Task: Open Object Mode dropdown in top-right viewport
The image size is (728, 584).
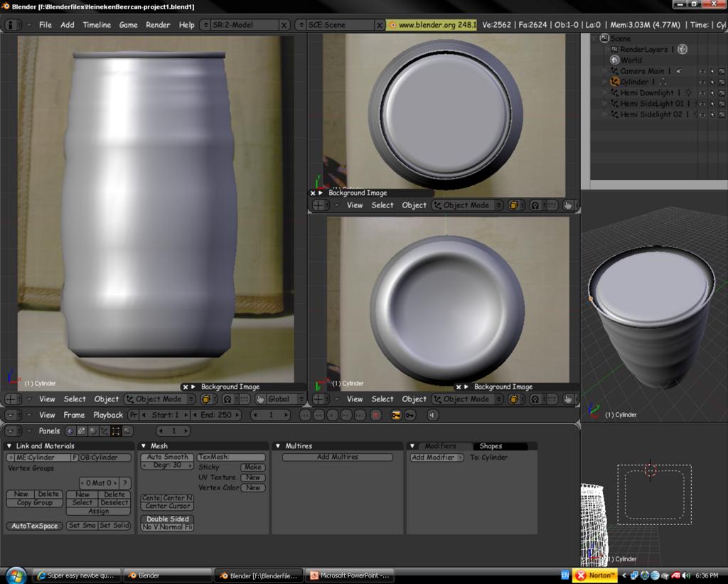Action: coord(468,205)
